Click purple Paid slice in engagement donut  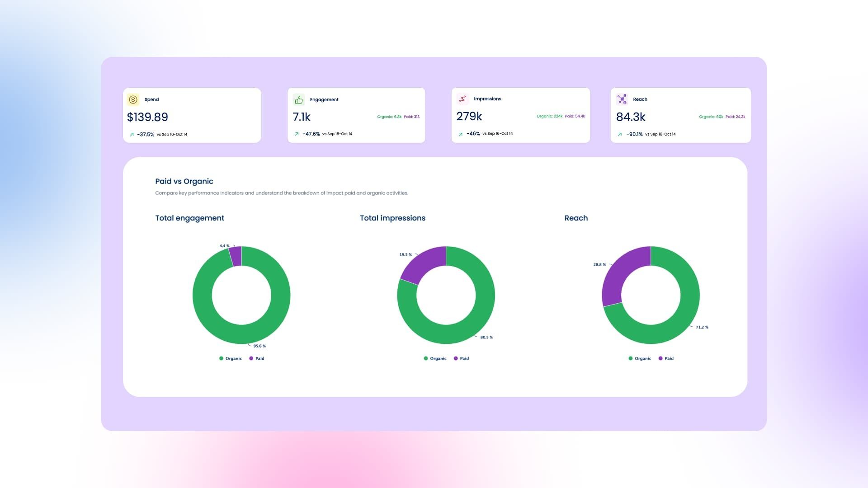tap(236, 256)
